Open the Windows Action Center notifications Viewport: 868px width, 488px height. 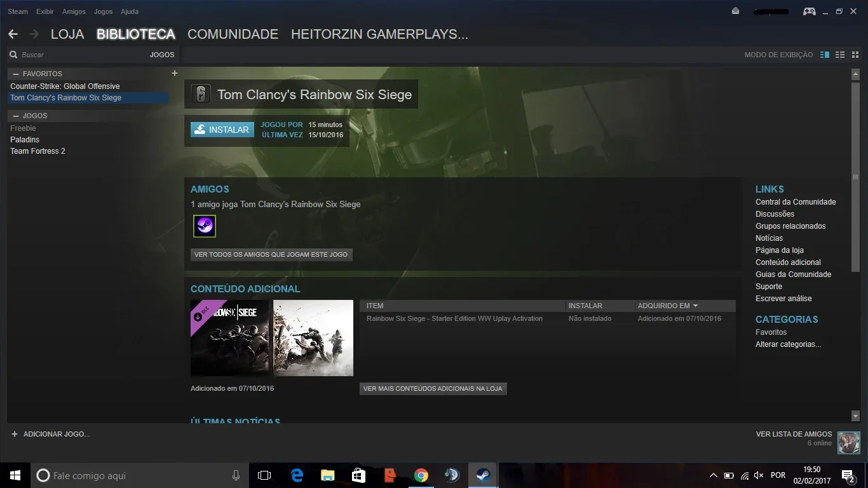[848, 475]
